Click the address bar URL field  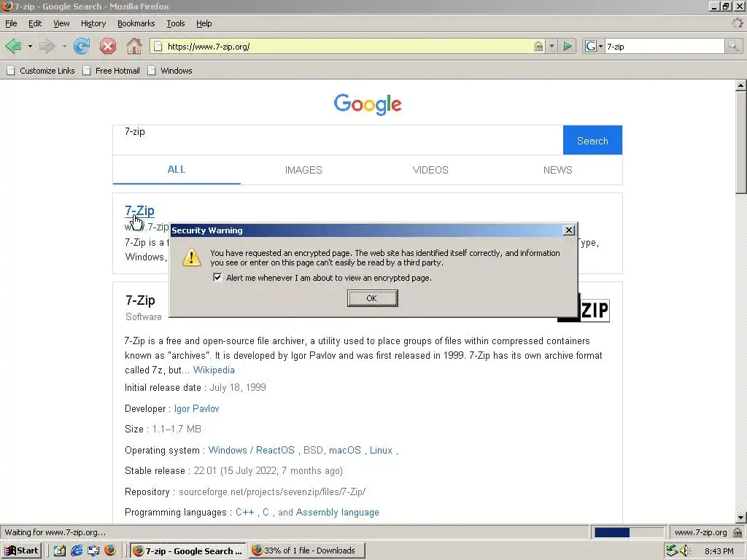tap(348, 46)
